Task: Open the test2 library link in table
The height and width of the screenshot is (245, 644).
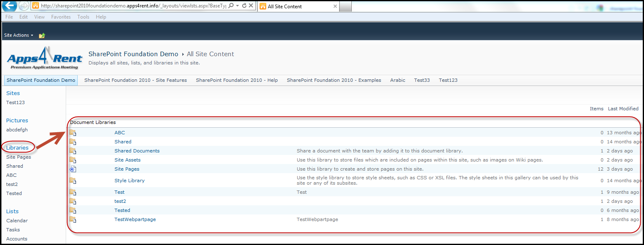Action: (x=120, y=201)
